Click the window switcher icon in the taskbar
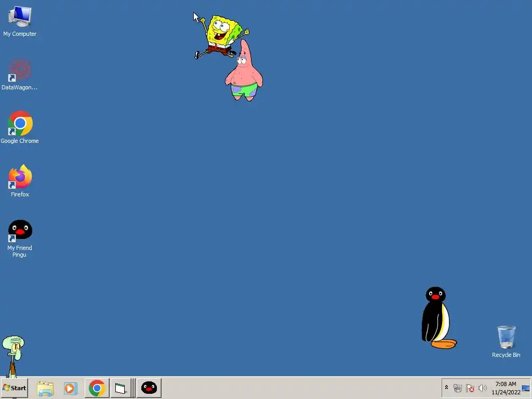The width and height of the screenshot is (532, 399). point(121,388)
